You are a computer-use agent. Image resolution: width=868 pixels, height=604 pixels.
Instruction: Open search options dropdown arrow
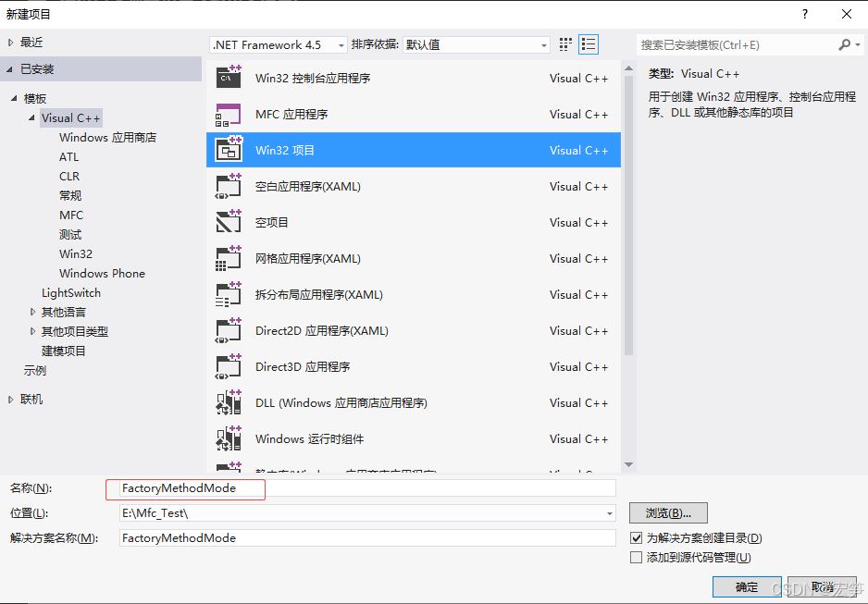tap(858, 44)
